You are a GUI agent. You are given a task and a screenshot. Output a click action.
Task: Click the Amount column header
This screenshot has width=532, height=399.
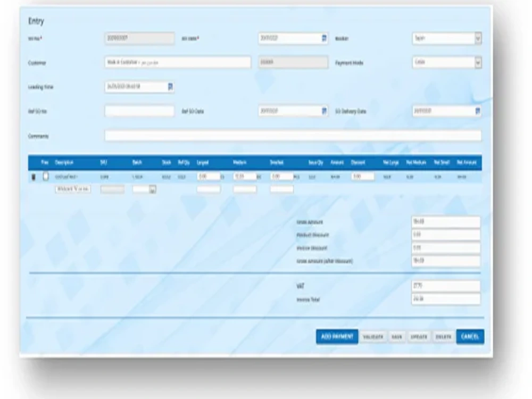pos(337,162)
